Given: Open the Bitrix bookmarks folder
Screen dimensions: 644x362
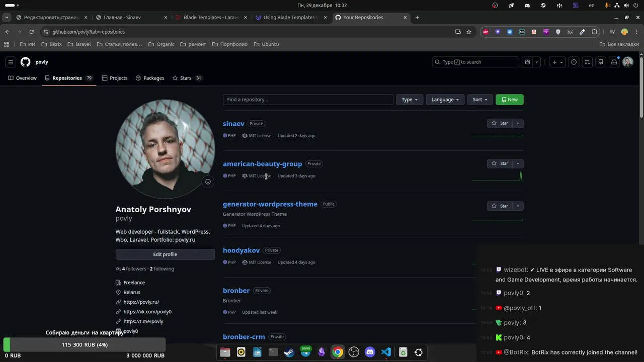Looking at the screenshot, I should click(52, 44).
